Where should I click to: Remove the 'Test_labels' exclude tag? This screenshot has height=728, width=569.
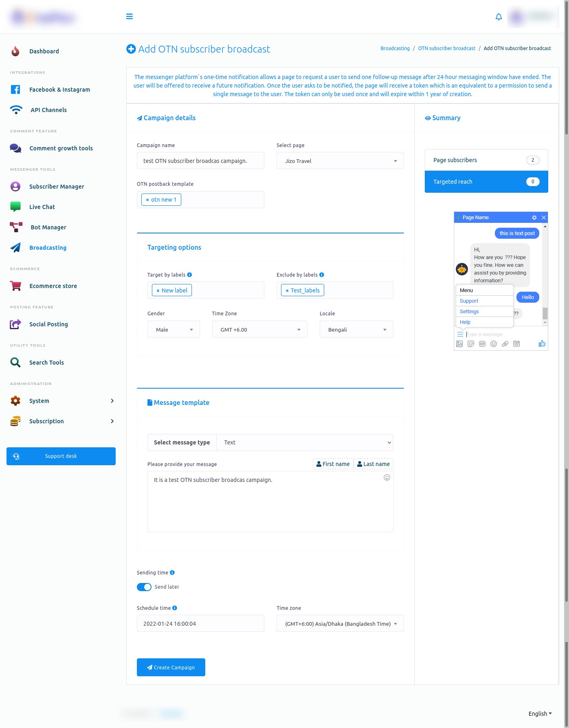tap(287, 291)
